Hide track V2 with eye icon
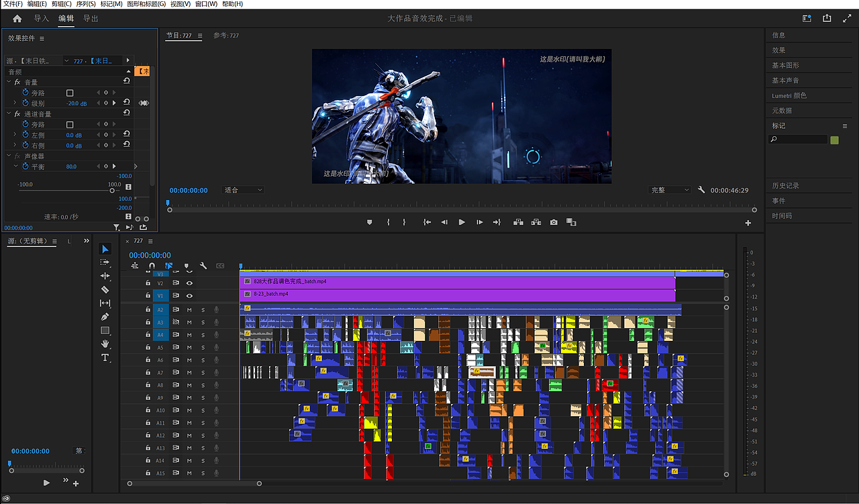859x504 pixels. [189, 283]
